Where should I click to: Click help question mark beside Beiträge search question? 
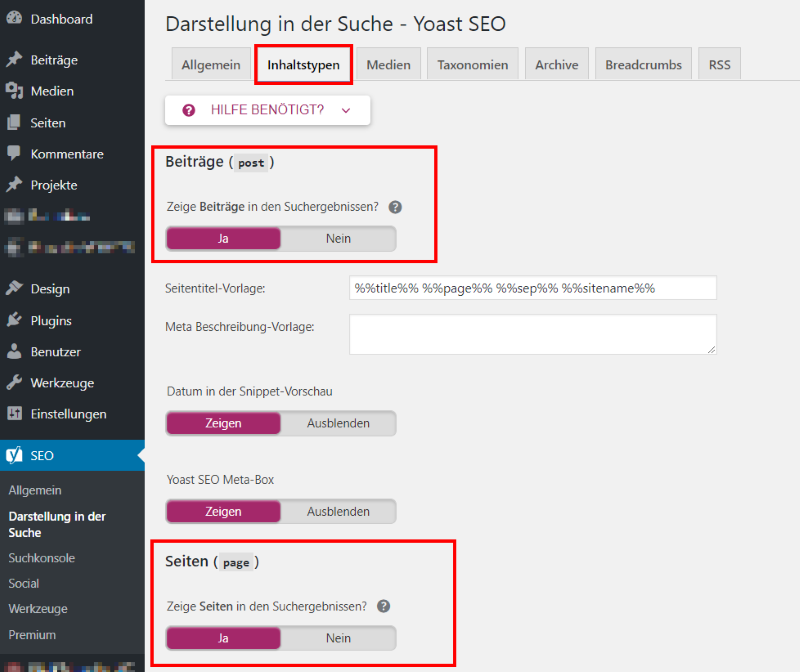click(x=395, y=207)
